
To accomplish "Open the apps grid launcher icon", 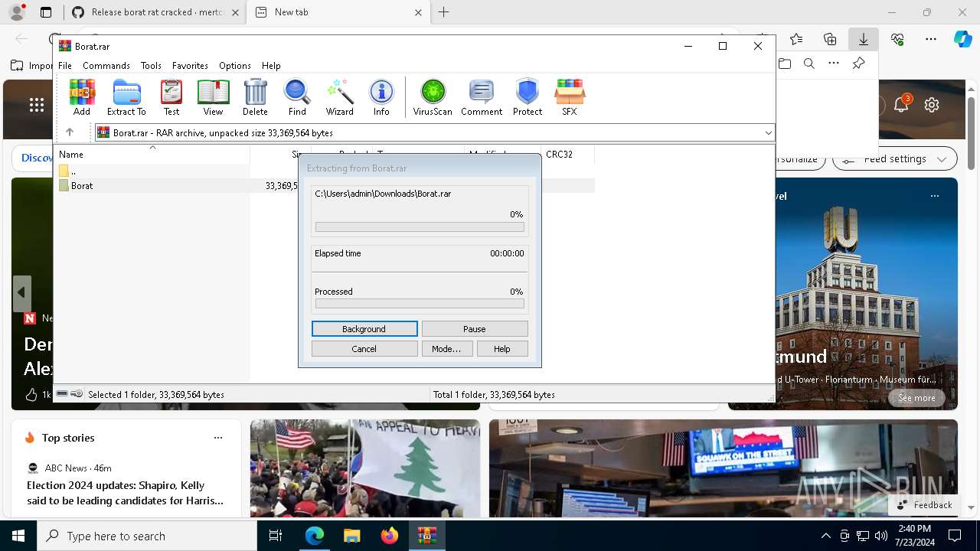I will pyautogui.click(x=37, y=106).
